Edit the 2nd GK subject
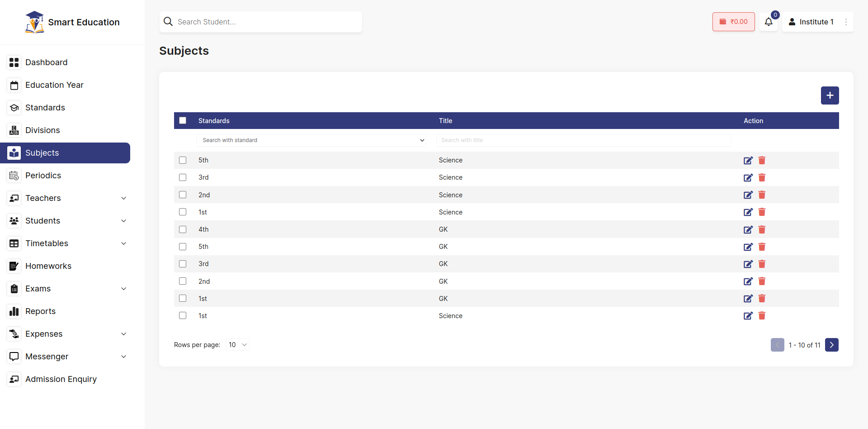Viewport: 868px width, 429px height. pyautogui.click(x=748, y=281)
